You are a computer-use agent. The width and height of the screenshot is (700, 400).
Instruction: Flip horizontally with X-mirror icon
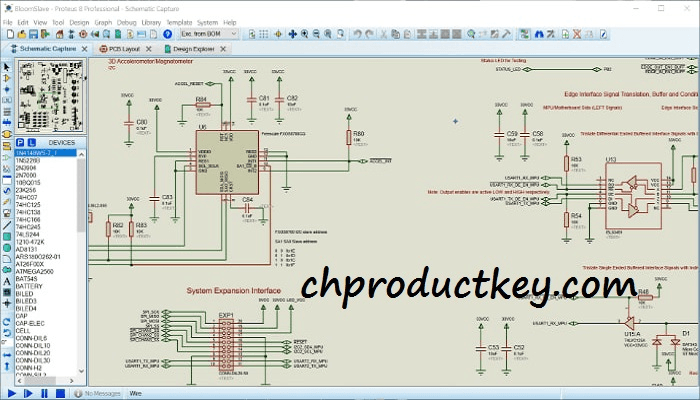coord(7,355)
